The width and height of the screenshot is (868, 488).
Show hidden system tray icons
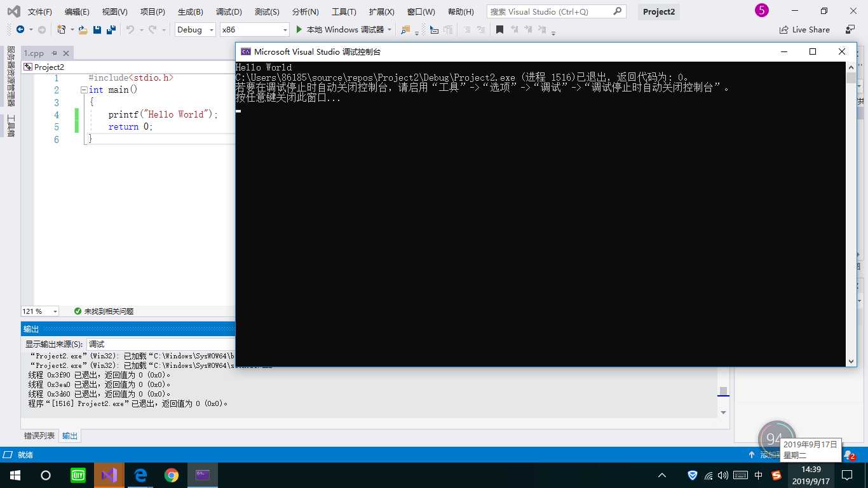pos(662,475)
